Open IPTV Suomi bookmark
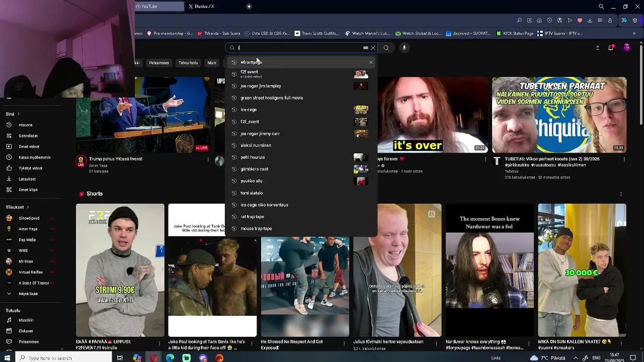Screen dimensions: 644x362 pyautogui.click(x=559, y=34)
